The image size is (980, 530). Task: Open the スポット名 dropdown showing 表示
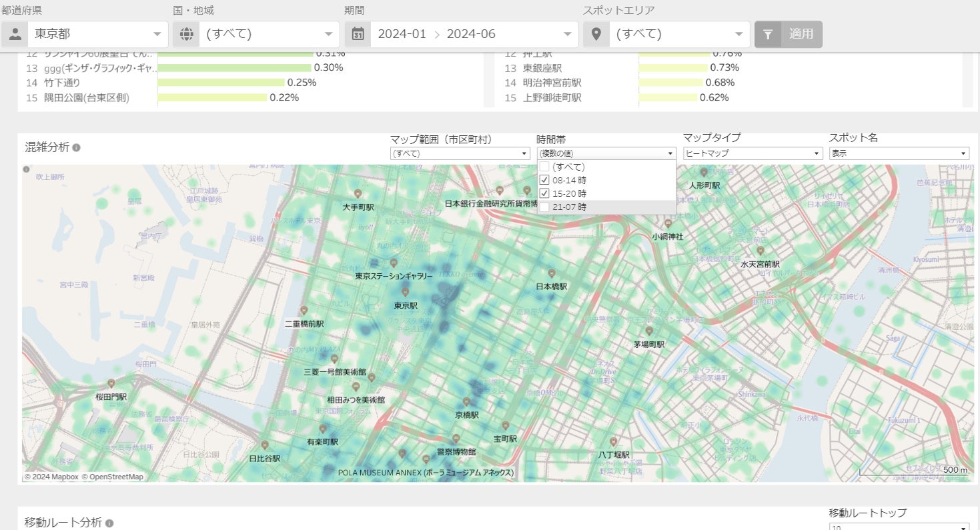[x=899, y=153]
